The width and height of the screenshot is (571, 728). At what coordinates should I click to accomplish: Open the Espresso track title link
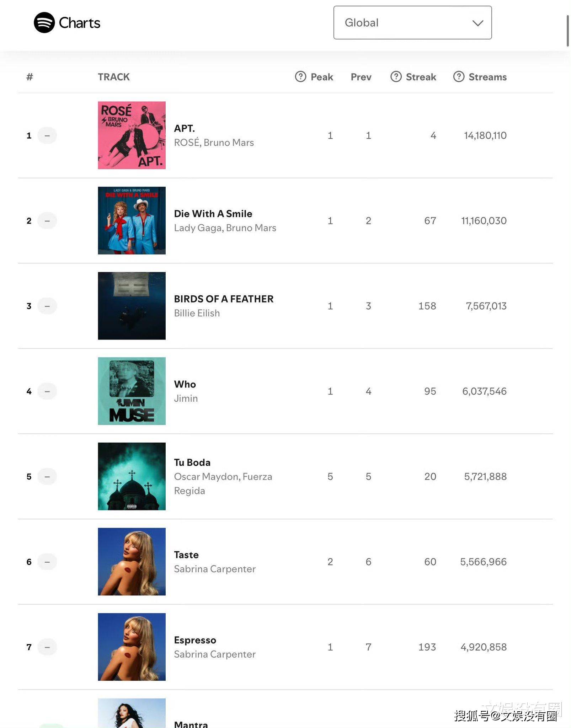195,640
